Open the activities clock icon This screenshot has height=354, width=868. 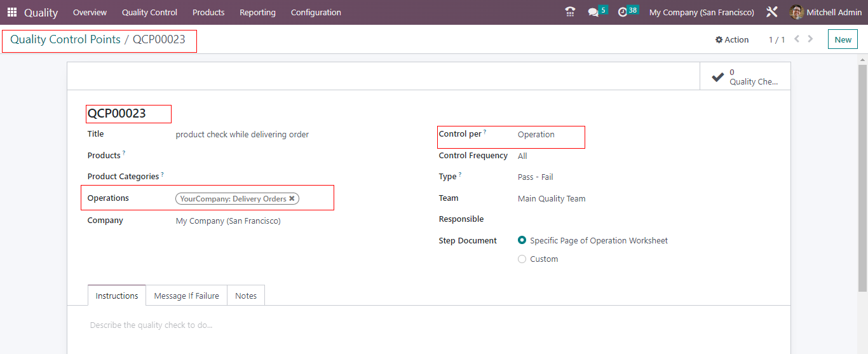(623, 12)
